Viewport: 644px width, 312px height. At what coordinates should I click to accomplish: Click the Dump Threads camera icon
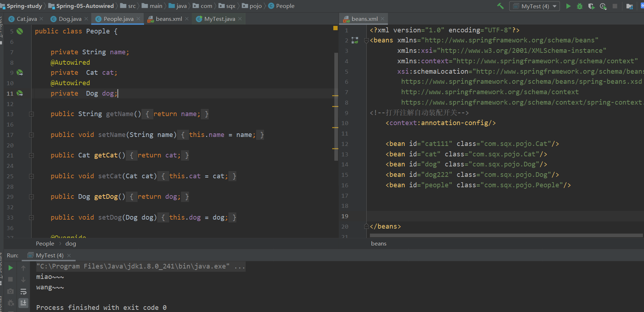click(10, 291)
